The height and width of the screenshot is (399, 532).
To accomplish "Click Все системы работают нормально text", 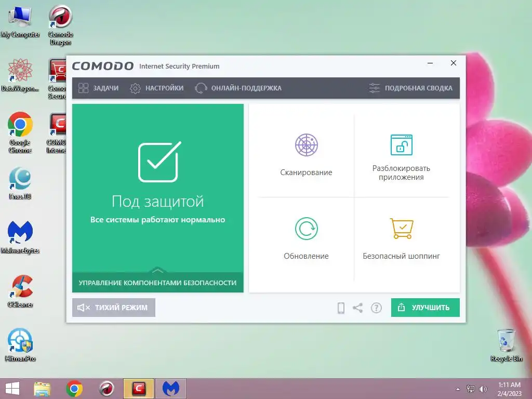I will [x=158, y=220].
